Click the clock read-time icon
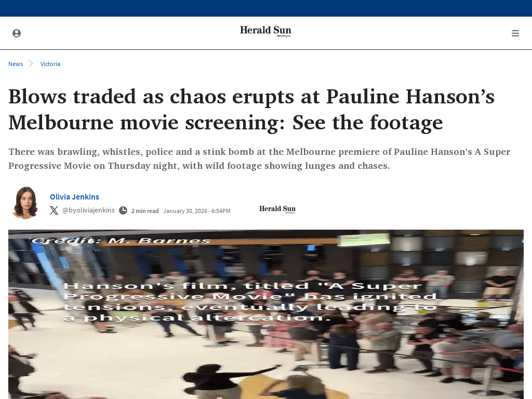Image resolution: width=532 pixels, height=399 pixels. coord(123,210)
